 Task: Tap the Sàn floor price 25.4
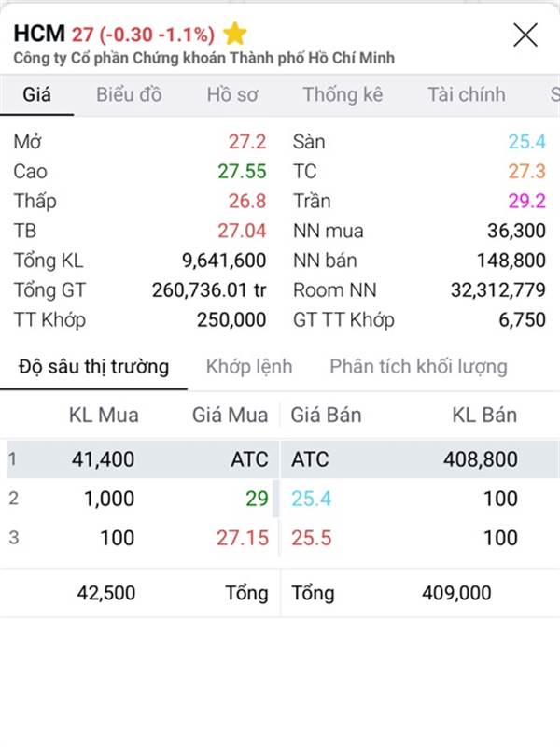[526, 142]
